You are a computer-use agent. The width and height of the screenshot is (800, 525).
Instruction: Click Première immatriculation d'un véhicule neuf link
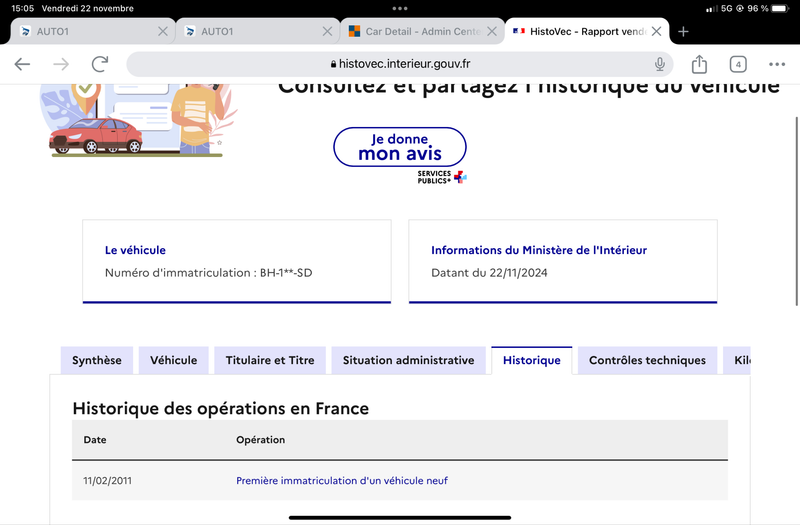342,481
